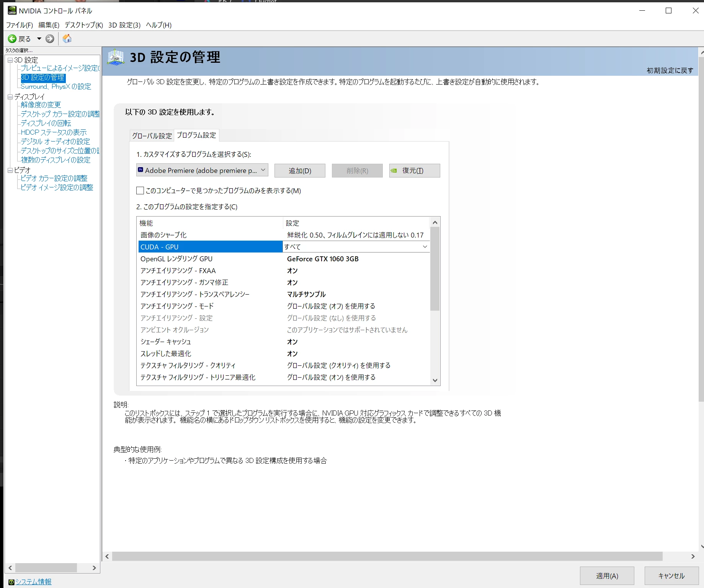Open the システム情報 link

click(x=33, y=582)
